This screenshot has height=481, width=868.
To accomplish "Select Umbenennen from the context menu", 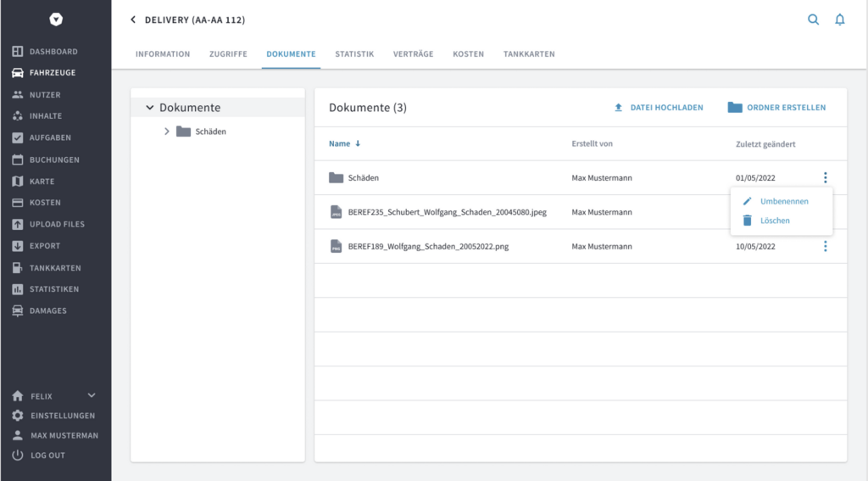I will (x=783, y=202).
